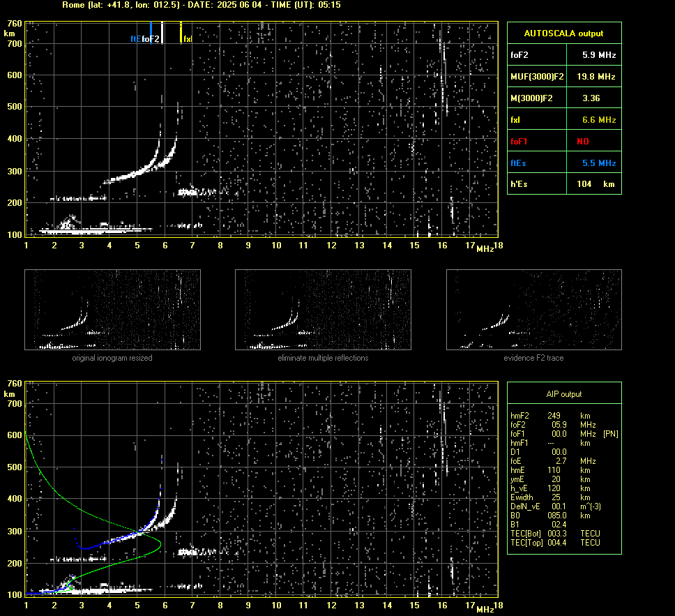The height and width of the screenshot is (616, 675).
Task: Select the foE row showing 2.7 MHz
Action: pos(553,461)
